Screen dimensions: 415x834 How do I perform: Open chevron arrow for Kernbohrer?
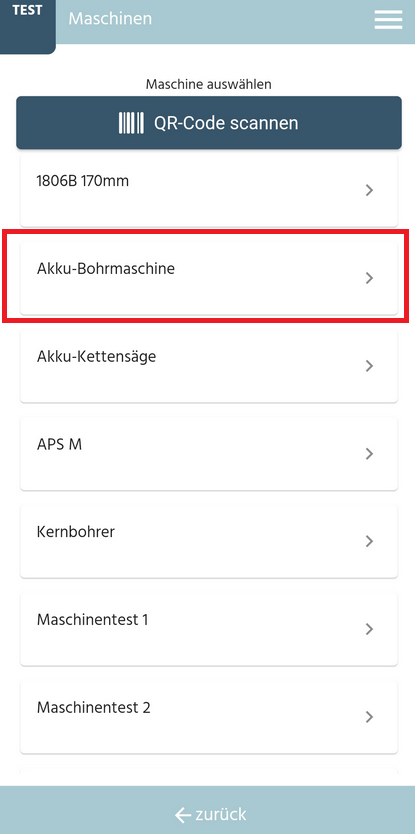[370, 541]
